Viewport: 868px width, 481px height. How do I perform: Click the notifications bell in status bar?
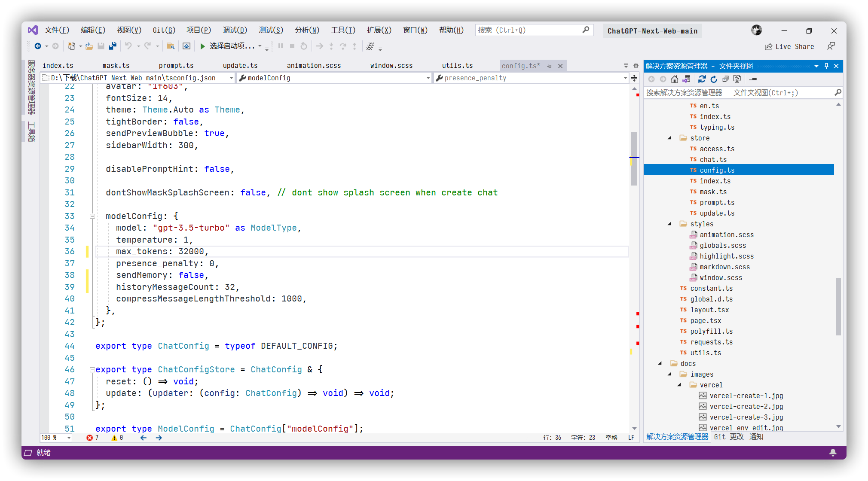click(x=833, y=452)
